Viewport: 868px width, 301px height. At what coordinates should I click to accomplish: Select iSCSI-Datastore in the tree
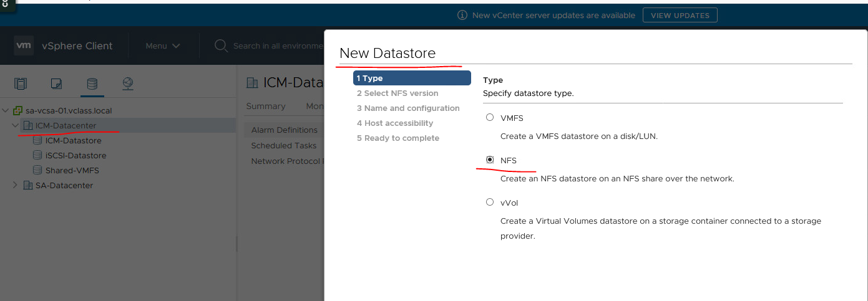[x=76, y=155]
